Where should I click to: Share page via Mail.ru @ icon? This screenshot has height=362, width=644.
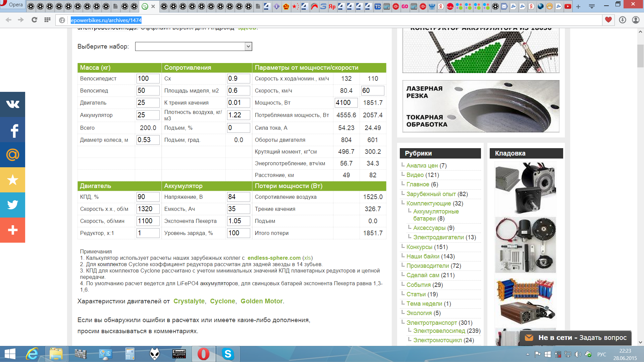[x=12, y=155]
